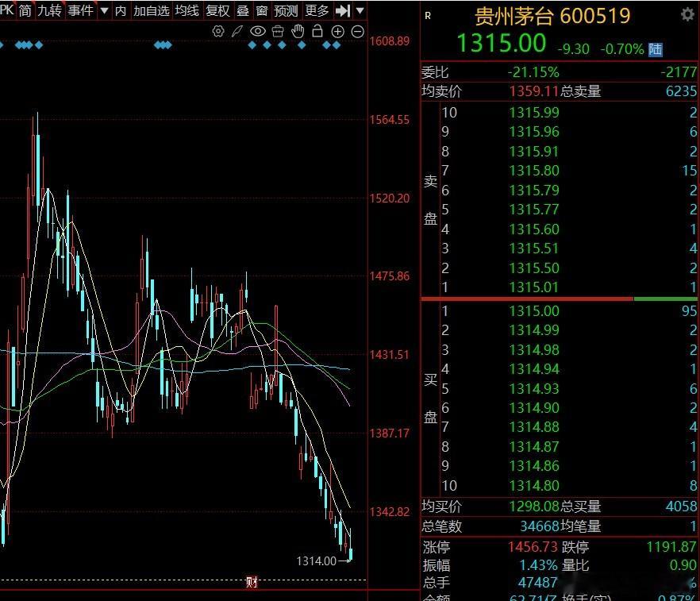
Task: Toggle 九转 indicator
Action: 49,10
